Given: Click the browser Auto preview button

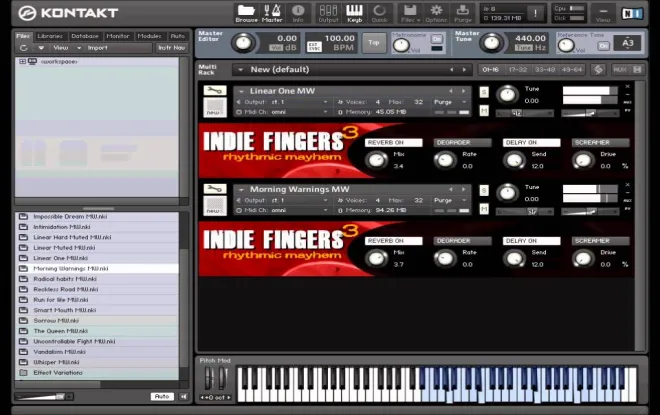Looking at the screenshot, I should (162, 396).
